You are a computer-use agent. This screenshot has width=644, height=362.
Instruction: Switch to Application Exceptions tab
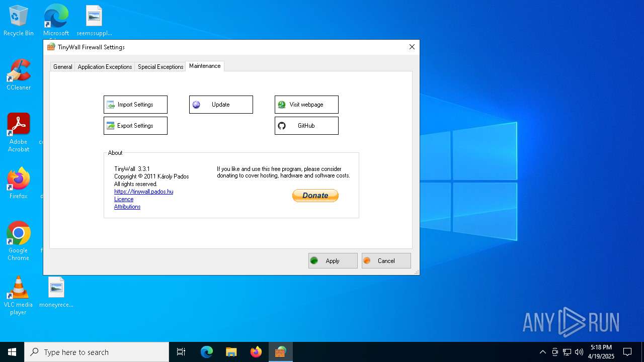[x=105, y=67]
